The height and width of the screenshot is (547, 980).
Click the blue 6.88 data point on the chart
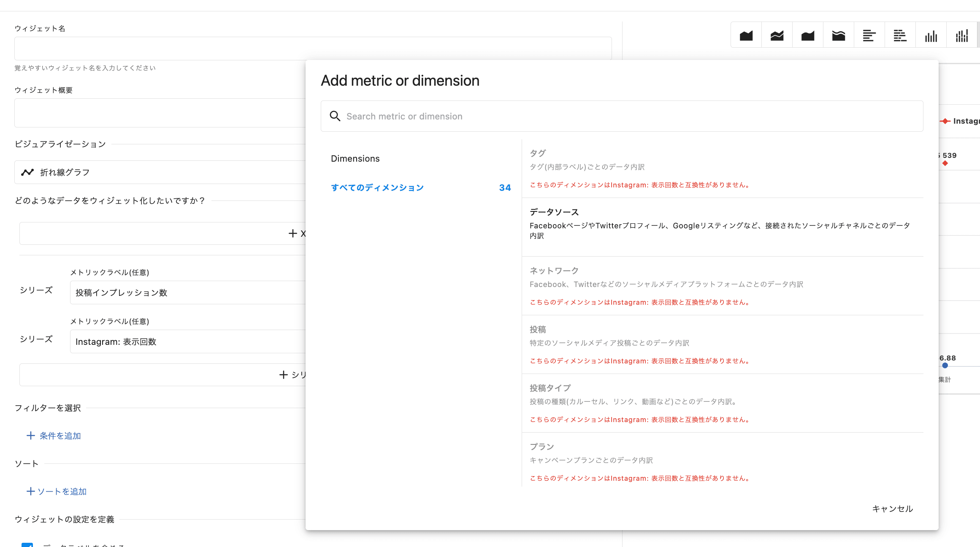[945, 366]
